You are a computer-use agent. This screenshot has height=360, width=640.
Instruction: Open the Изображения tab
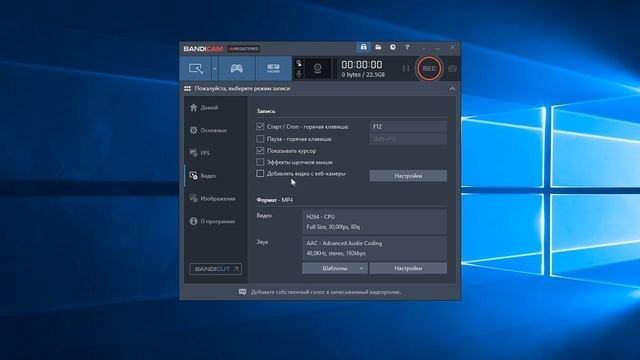(216, 199)
